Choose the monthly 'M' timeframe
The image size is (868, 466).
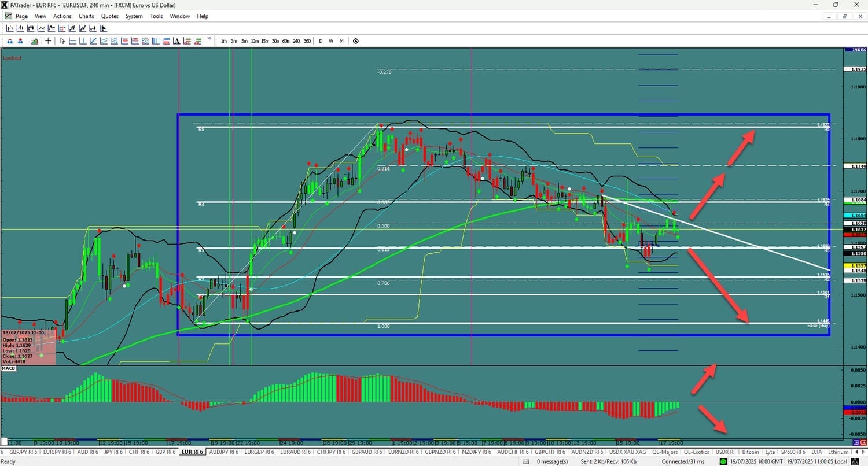click(341, 41)
